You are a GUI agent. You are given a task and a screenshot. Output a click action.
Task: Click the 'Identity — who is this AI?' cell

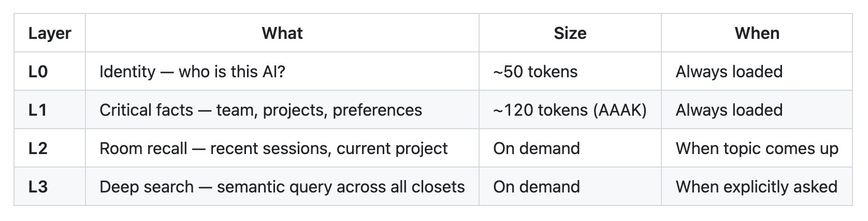point(192,72)
